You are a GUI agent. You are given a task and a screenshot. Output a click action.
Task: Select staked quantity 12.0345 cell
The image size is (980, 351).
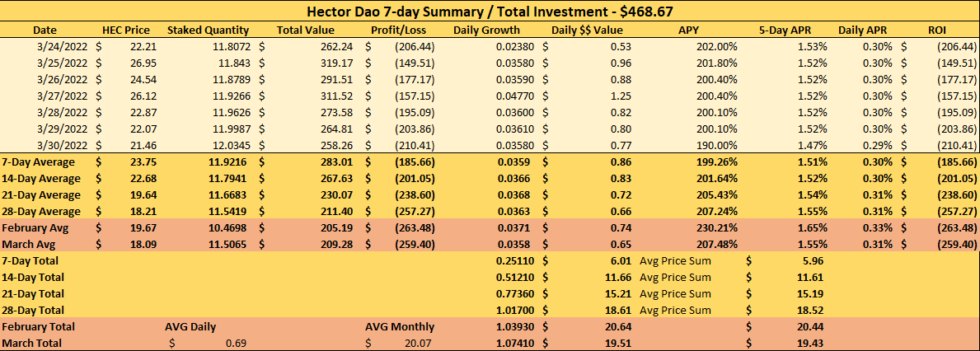232,144
